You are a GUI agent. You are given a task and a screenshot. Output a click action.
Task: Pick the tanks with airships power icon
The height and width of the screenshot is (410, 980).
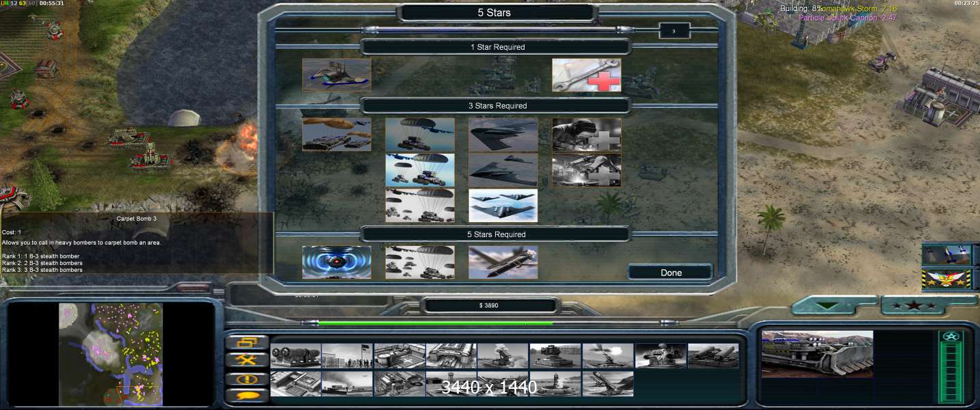tap(337, 135)
